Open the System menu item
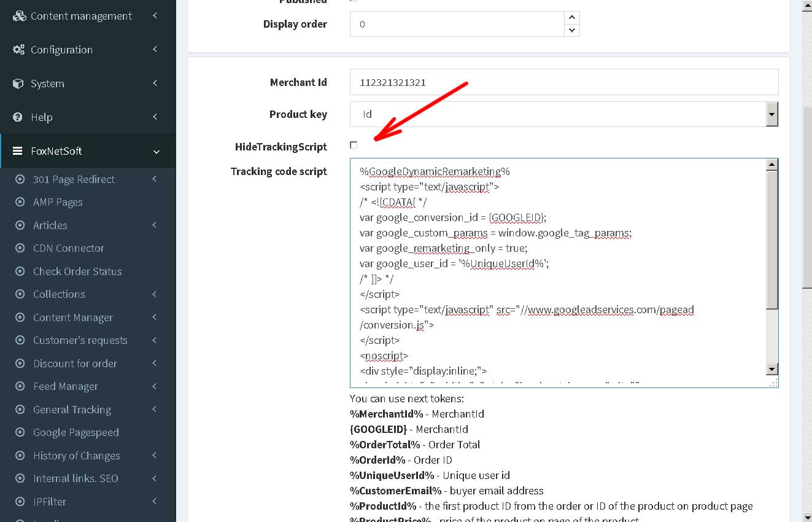This screenshot has height=522, width=812. click(88, 84)
